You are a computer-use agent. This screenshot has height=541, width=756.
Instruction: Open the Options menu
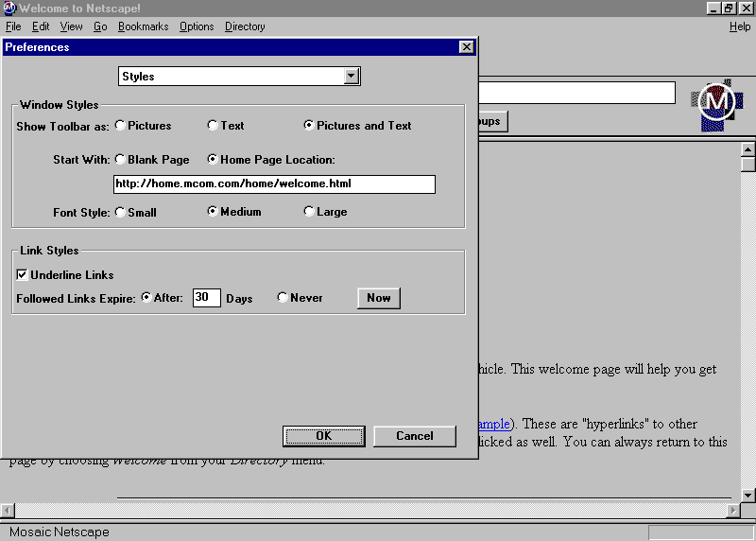coord(197,26)
